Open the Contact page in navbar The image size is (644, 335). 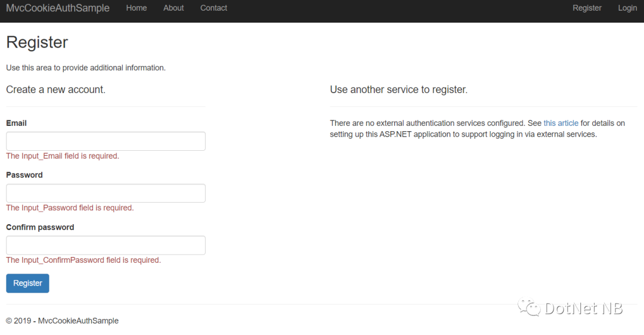213,8
